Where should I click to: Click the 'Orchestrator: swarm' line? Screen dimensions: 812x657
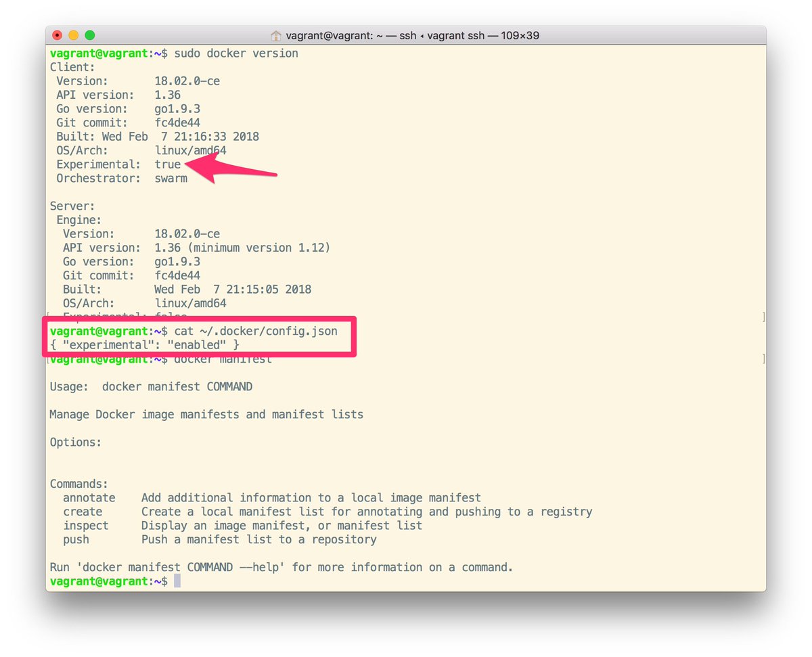coord(122,178)
